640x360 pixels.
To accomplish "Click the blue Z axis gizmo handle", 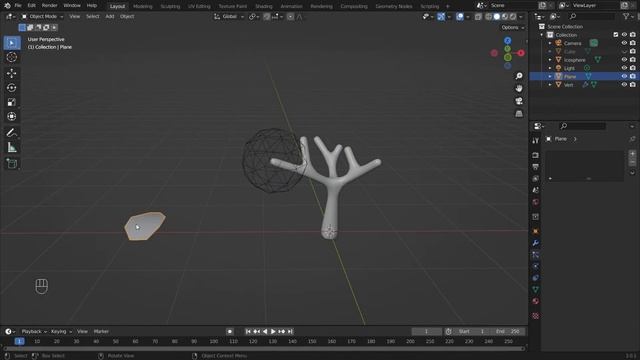I will pos(507,40).
